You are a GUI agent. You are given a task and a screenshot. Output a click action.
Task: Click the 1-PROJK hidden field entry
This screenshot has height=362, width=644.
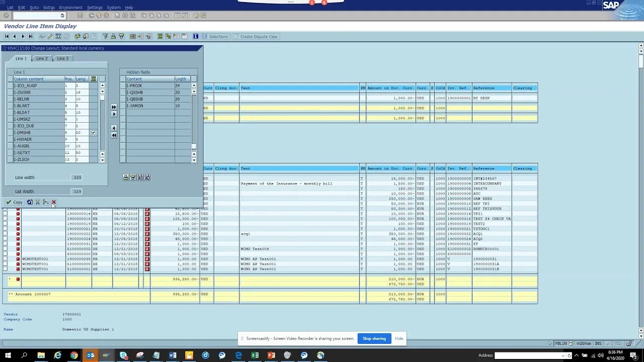click(150, 85)
